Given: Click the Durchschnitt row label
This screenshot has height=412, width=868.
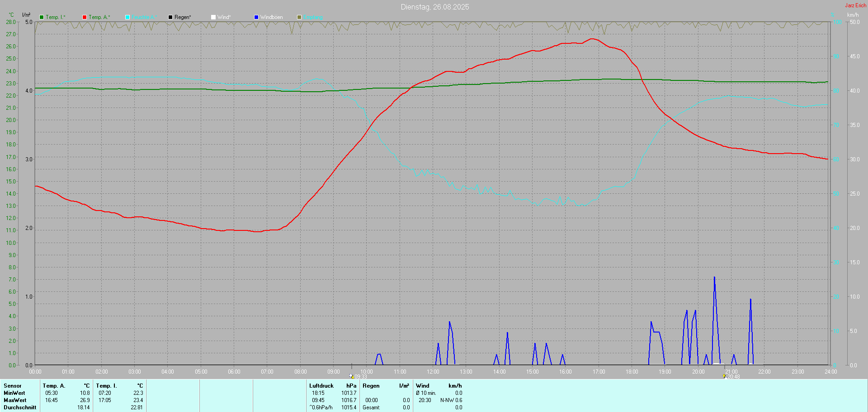Looking at the screenshot, I should click(20, 407).
